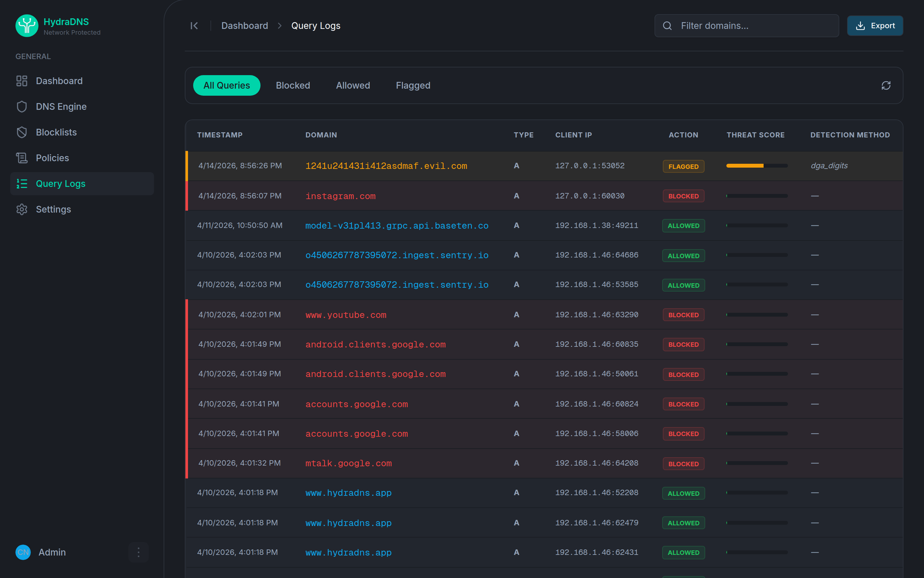Open Blocklists in the sidebar
924x578 pixels.
(x=82, y=132)
